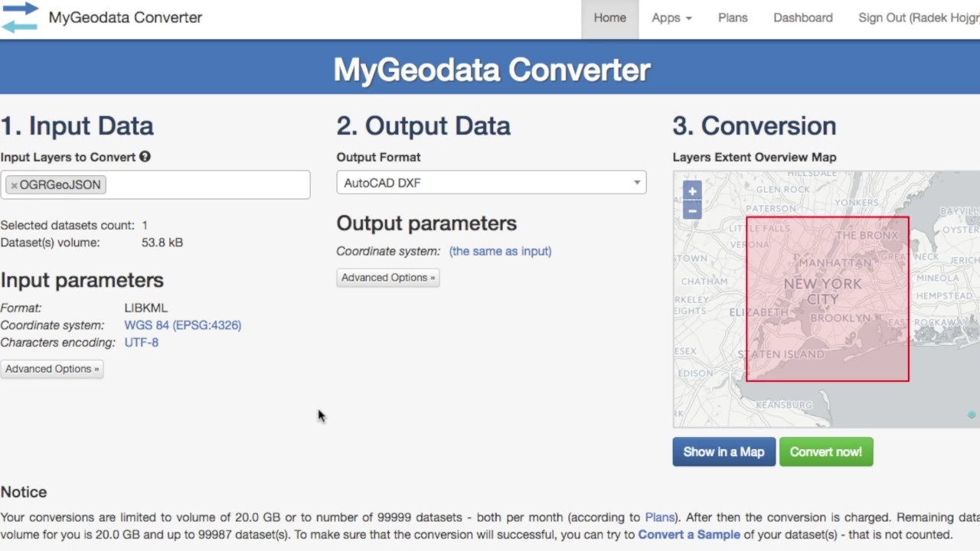The height and width of the screenshot is (551, 980).
Task: Change the WGS 84 coordinate system
Action: 182,325
